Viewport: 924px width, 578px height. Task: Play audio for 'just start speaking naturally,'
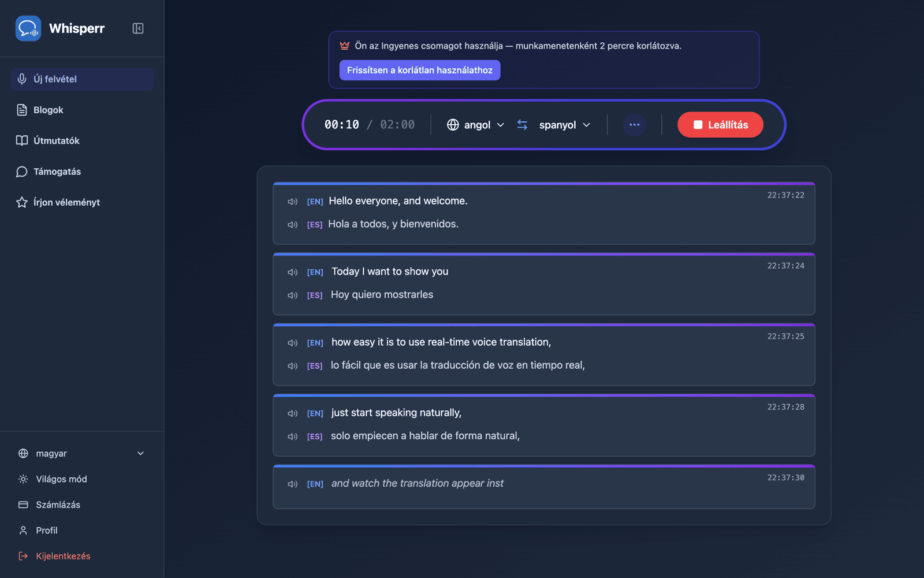point(293,413)
